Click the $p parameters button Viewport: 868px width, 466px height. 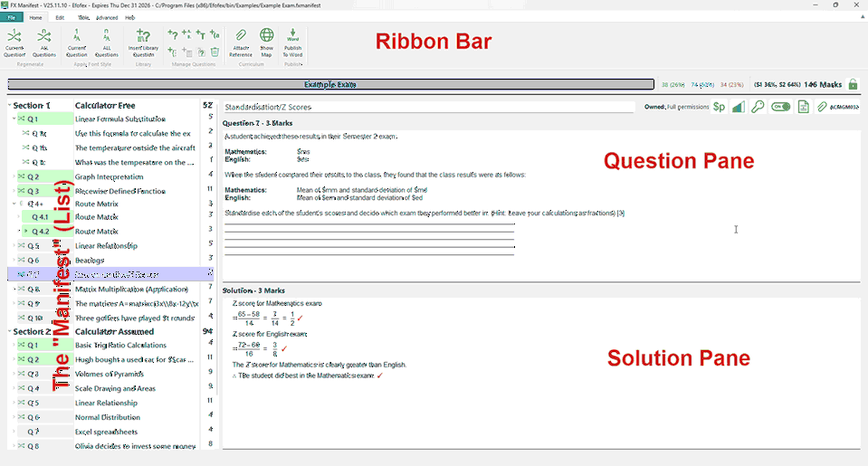(x=719, y=107)
